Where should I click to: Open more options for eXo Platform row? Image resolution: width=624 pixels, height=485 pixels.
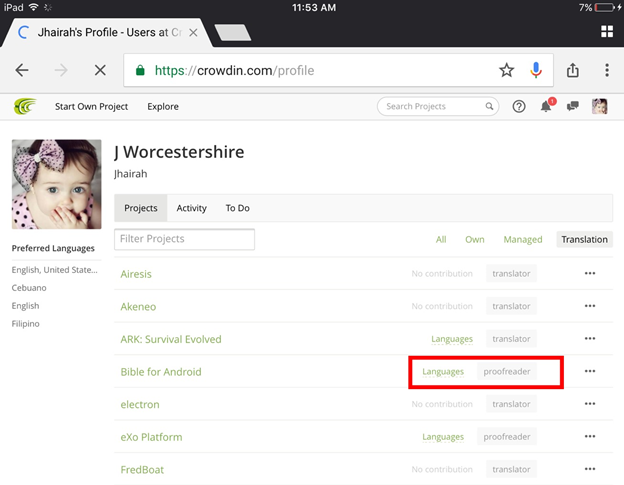pyautogui.click(x=590, y=436)
